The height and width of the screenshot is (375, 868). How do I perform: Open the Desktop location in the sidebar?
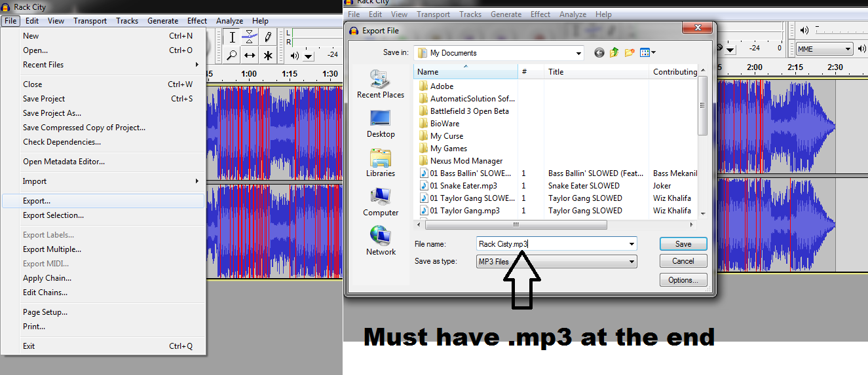click(381, 123)
